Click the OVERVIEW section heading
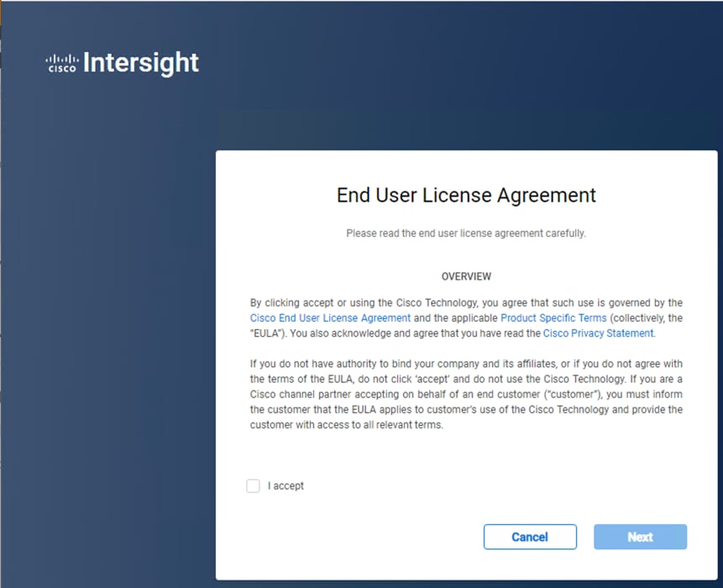This screenshot has width=723, height=588. click(x=466, y=276)
